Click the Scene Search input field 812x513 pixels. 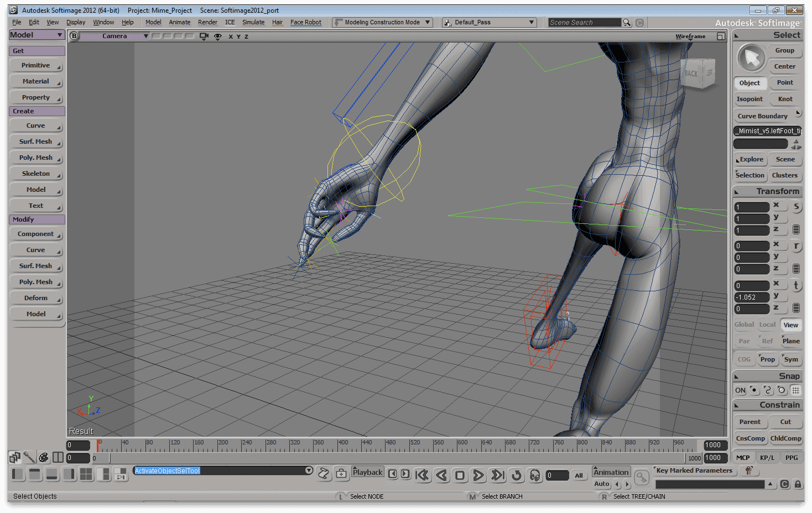point(585,23)
